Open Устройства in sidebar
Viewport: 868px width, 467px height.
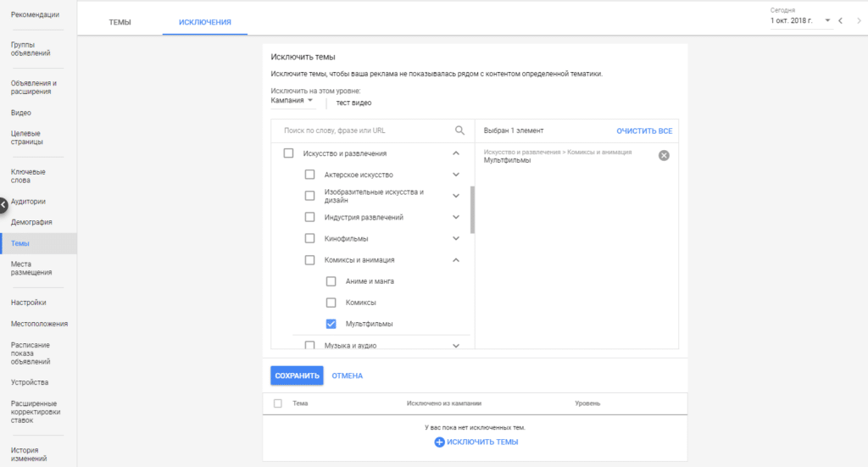click(x=30, y=382)
